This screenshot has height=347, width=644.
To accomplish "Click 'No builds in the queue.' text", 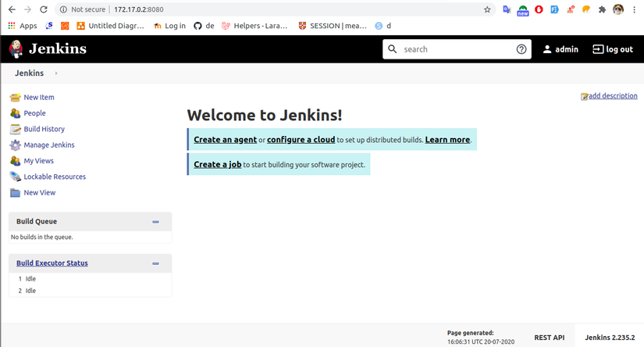I will pos(42,238).
